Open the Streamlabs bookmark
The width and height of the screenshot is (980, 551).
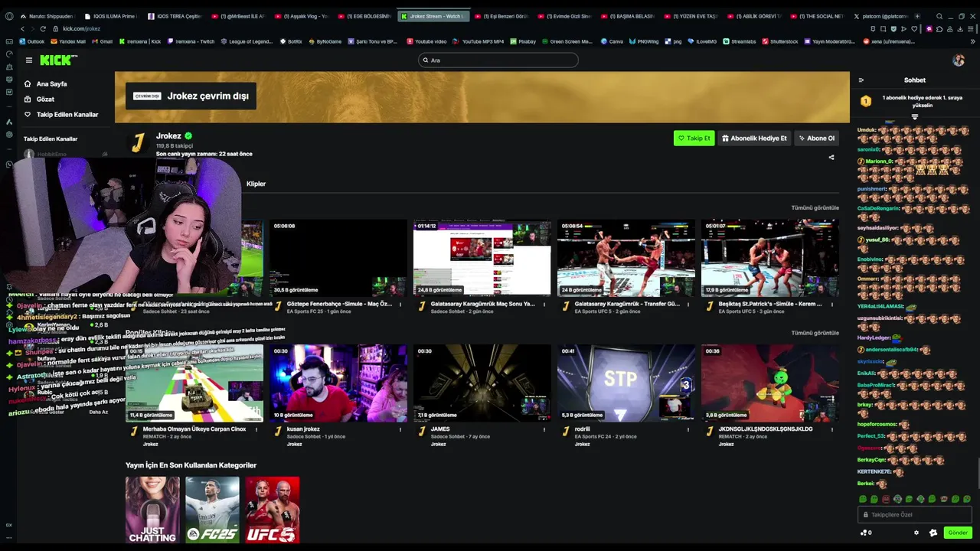[740, 41]
